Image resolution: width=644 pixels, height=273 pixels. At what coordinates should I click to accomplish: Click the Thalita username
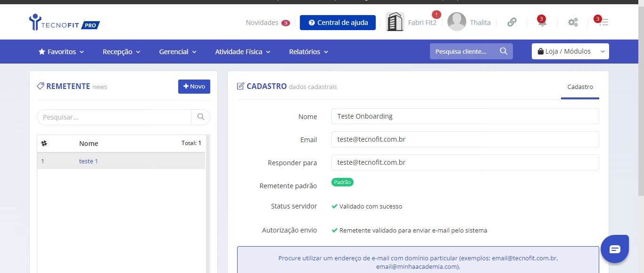480,23
